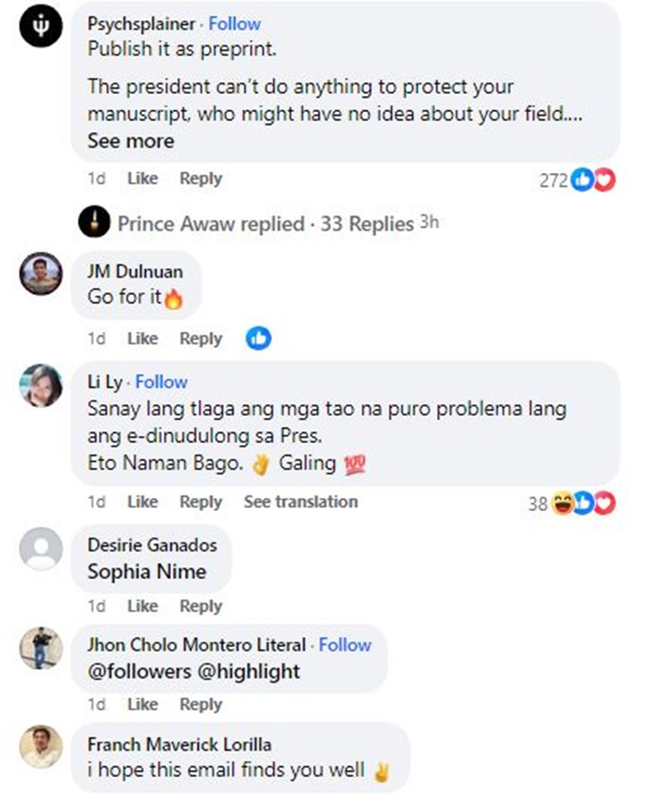Click the like reaction on JM Dulnuan's comment
672x795 pixels.
pos(259,339)
